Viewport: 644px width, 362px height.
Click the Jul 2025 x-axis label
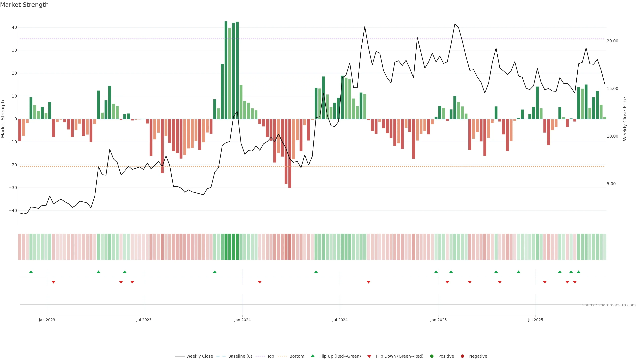pyautogui.click(x=535, y=320)
